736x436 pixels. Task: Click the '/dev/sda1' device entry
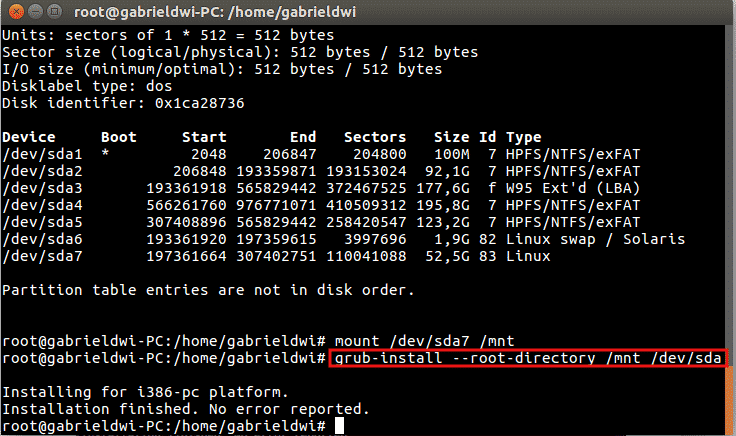[42, 154]
